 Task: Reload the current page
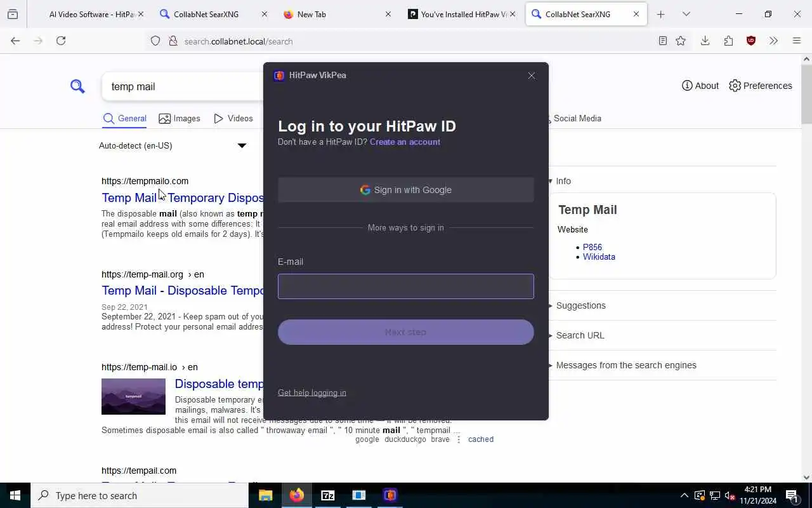click(61, 41)
